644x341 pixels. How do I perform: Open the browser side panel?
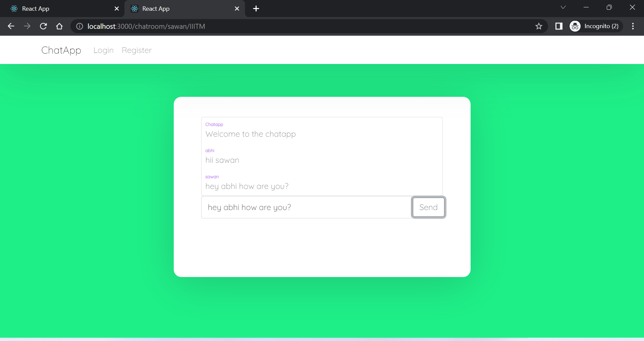559,26
